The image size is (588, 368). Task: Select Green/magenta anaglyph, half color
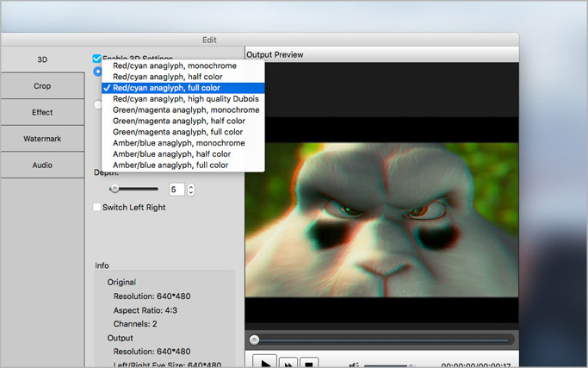click(183, 121)
